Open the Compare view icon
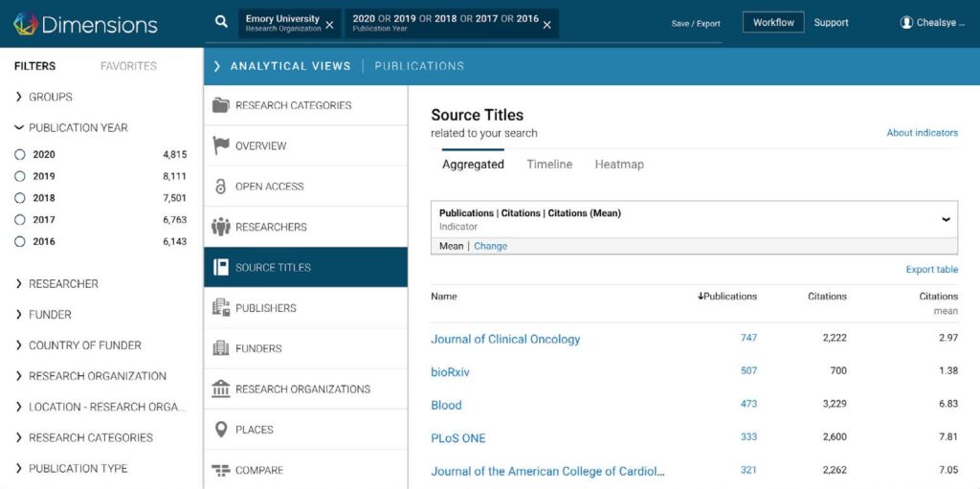Viewport: 980px width, 489px height. [x=221, y=470]
